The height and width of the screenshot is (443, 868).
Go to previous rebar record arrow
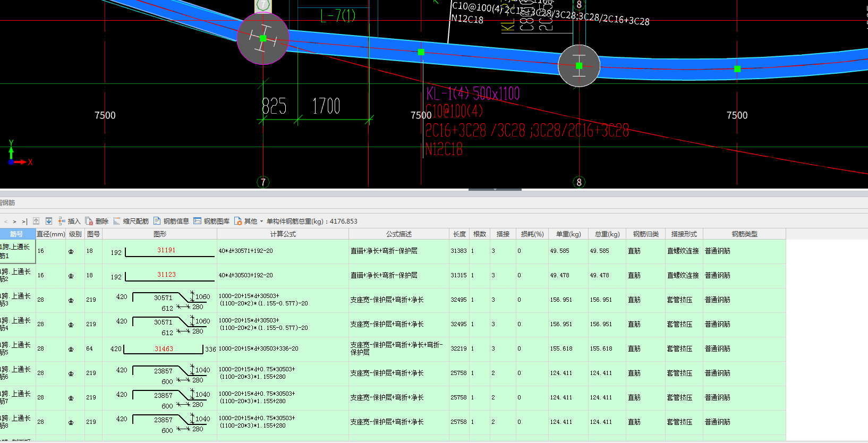tap(6, 221)
